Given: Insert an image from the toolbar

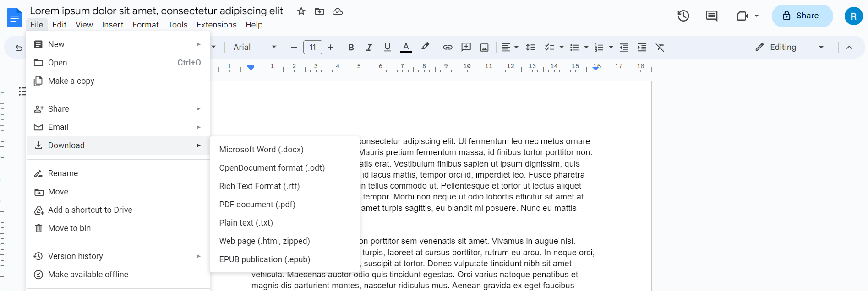Looking at the screenshot, I should click(x=484, y=48).
